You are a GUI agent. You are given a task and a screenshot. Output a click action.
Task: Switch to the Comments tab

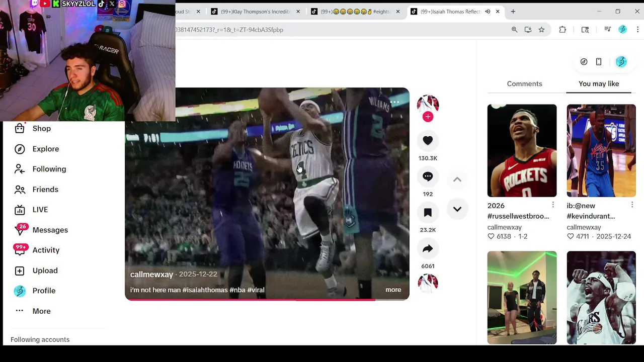coord(524,83)
